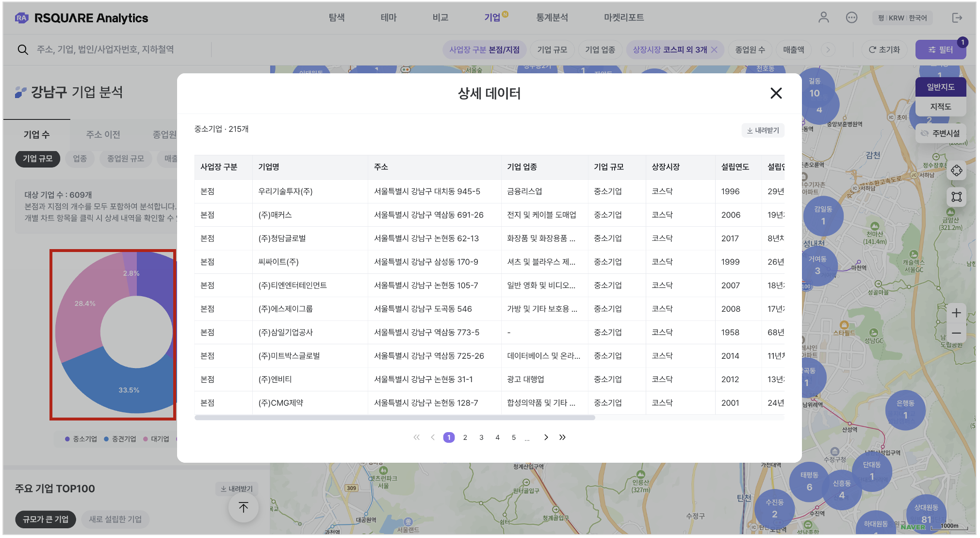This screenshot has height=538, width=980.
Task: Switch map to 지적도 view
Action: point(940,106)
